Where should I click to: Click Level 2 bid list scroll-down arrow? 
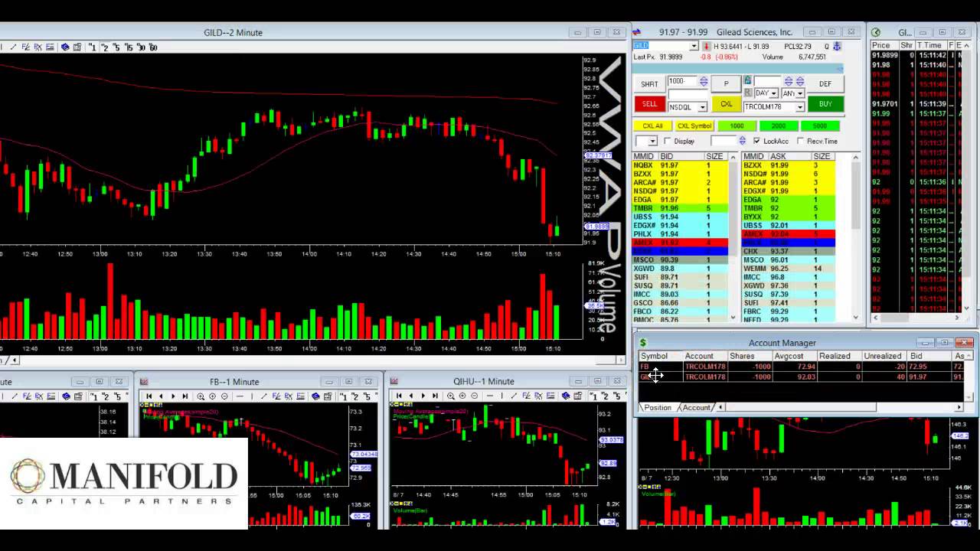733,317
